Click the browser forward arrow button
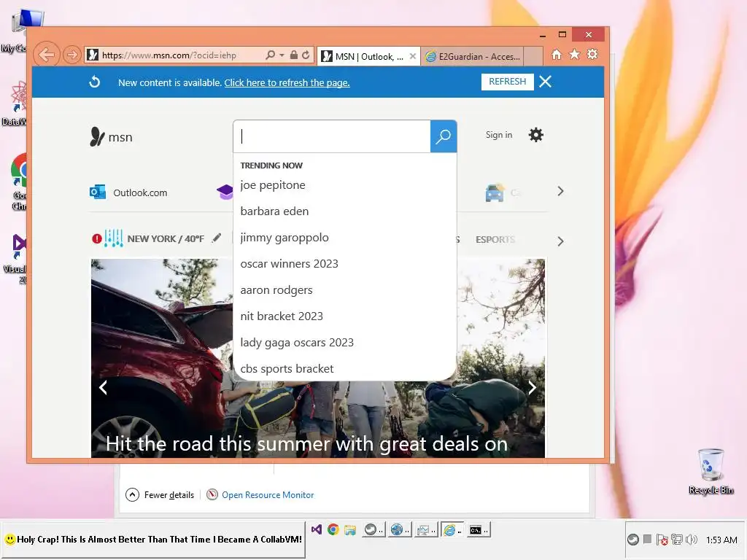The height and width of the screenshot is (560, 747). click(x=72, y=55)
